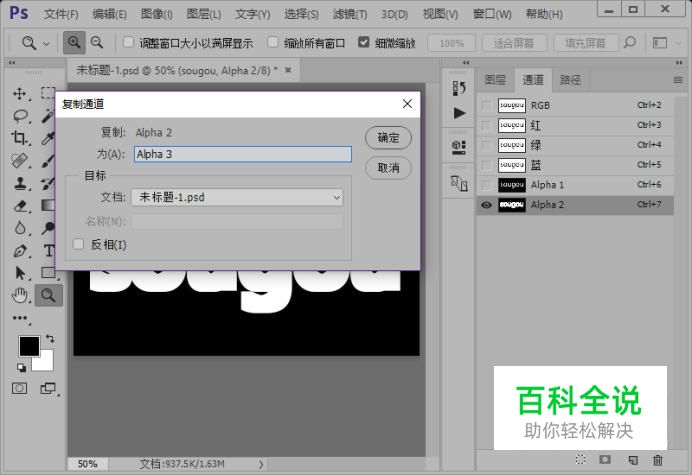Select the Crop tool

click(19, 138)
